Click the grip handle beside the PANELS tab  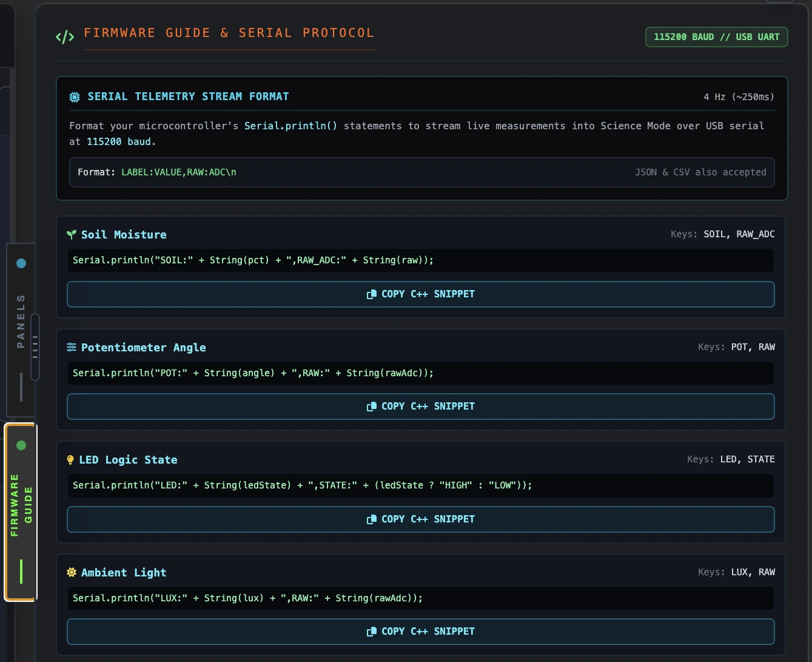click(x=35, y=346)
